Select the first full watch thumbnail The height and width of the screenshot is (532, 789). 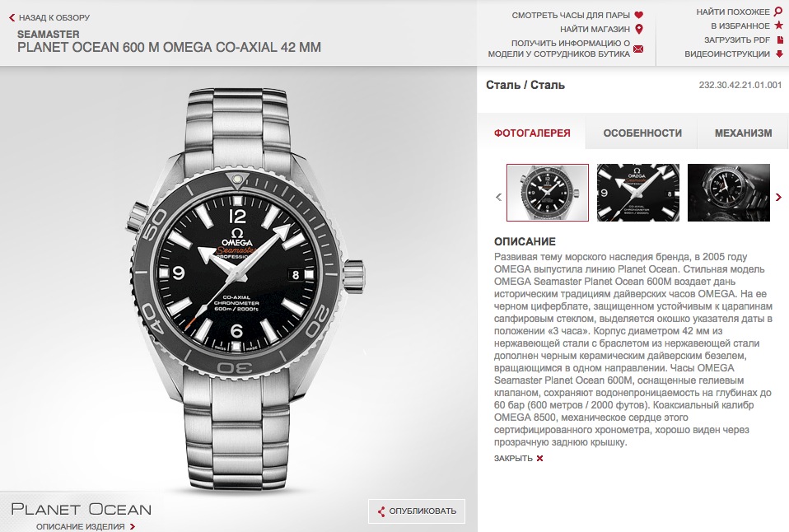(x=548, y=192)
